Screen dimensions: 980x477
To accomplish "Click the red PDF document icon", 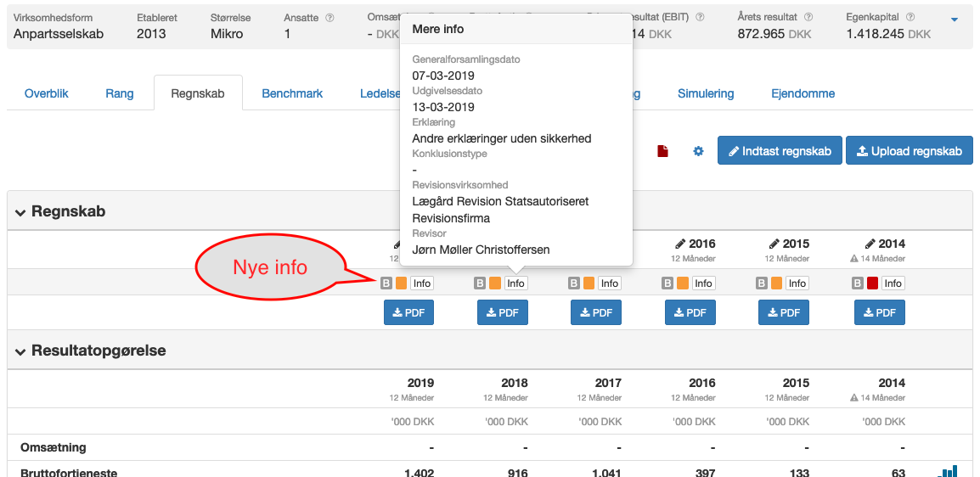I will [662, 151].
